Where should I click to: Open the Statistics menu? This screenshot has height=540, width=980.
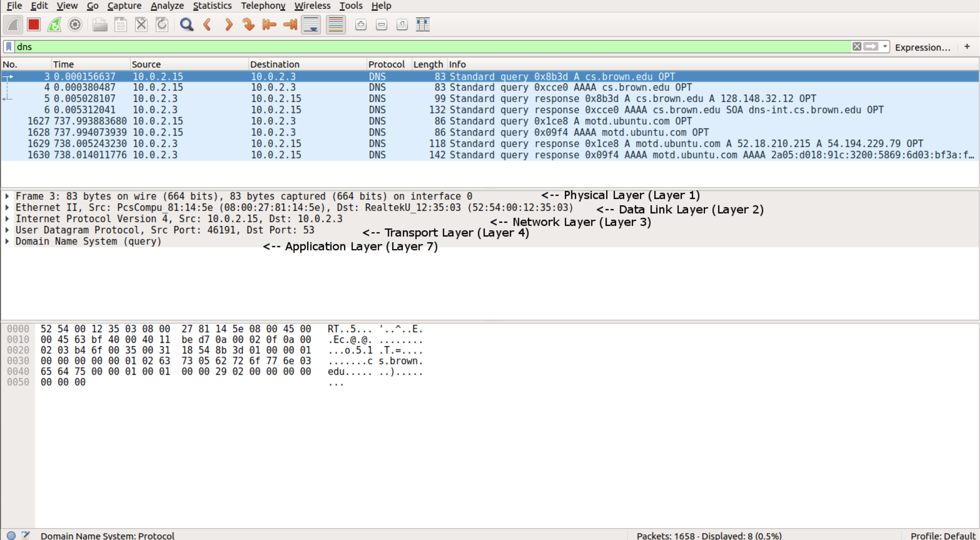tap(212, 6)
